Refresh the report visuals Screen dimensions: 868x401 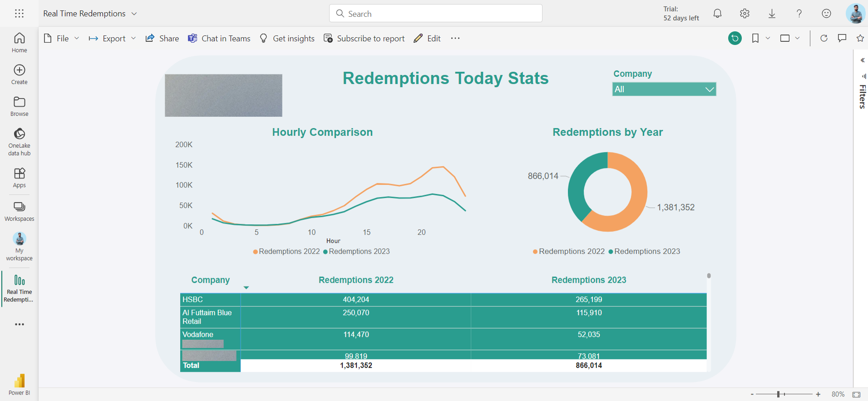click(x=824, y=38)
